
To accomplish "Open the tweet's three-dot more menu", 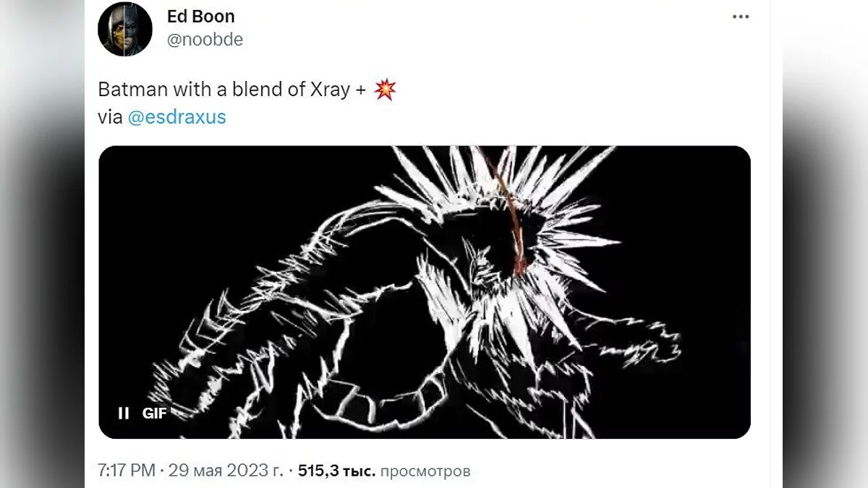I will (740, 17).
